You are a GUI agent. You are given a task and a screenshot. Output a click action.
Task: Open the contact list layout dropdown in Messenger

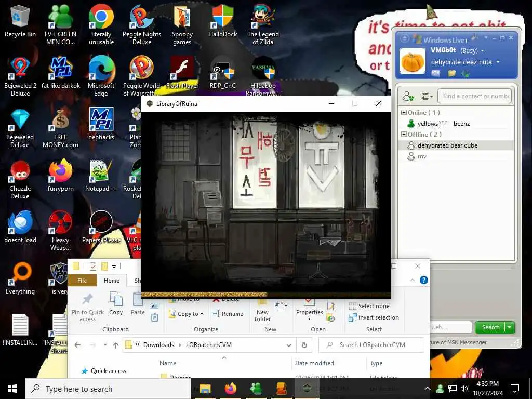[x=427, y=96]
